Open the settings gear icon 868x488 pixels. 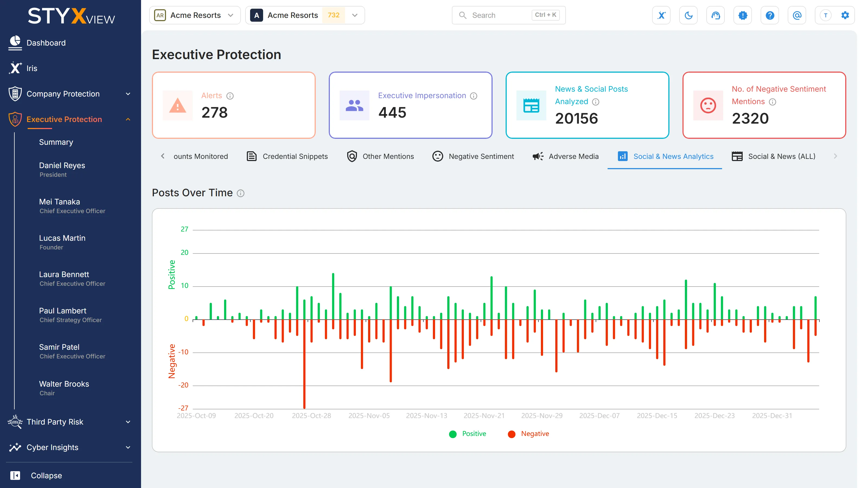[x=845, y=15]
